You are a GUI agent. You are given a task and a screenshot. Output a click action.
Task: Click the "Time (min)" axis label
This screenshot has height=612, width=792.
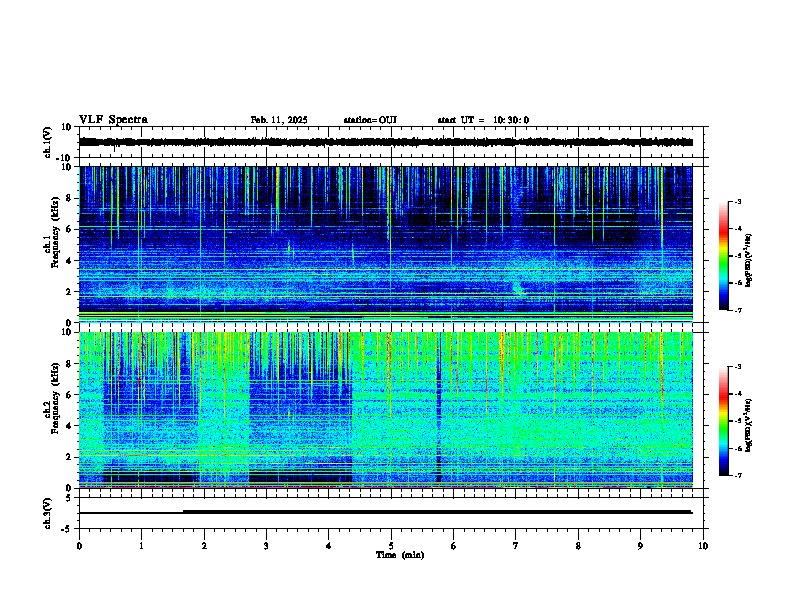click(x=400, y=555)
